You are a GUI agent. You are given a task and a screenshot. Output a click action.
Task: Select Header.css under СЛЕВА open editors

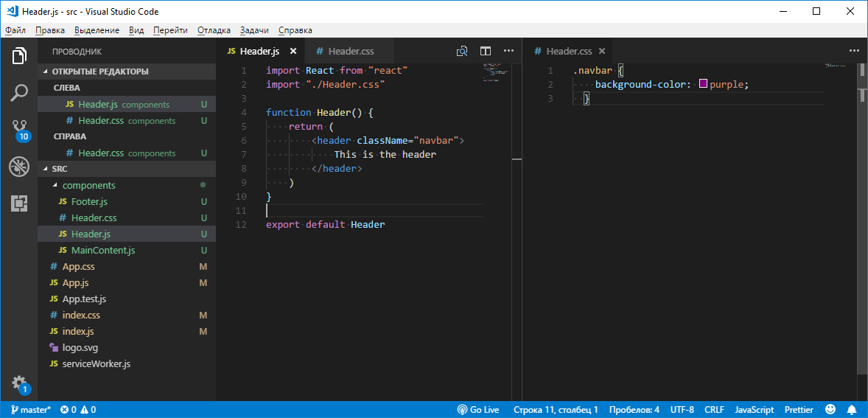pyautogui.click(x=126, y=121)
